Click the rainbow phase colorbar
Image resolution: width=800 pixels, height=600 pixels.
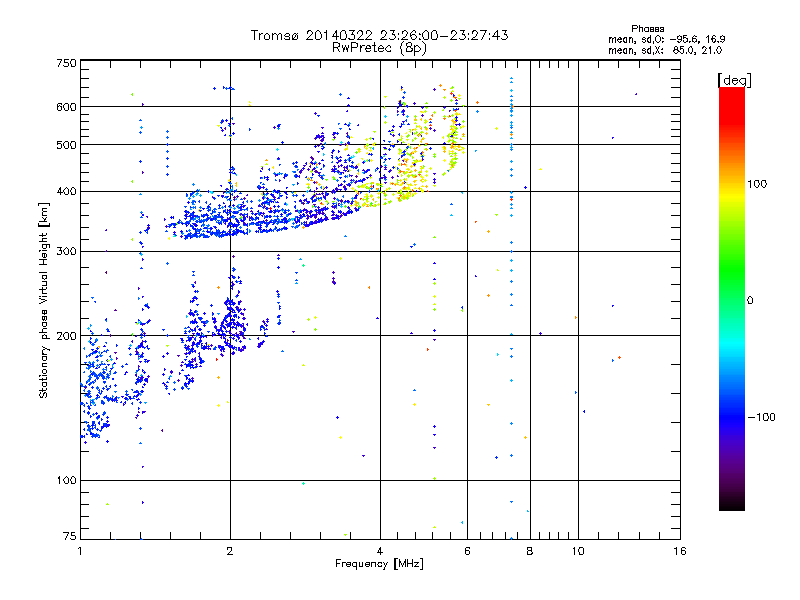pos(732,298)
